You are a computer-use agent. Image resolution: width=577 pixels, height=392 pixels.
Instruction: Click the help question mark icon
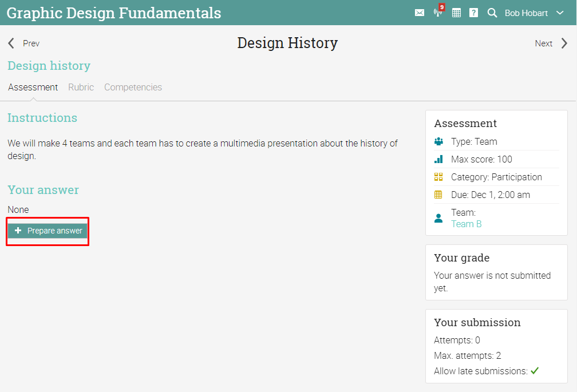(473, 13)
